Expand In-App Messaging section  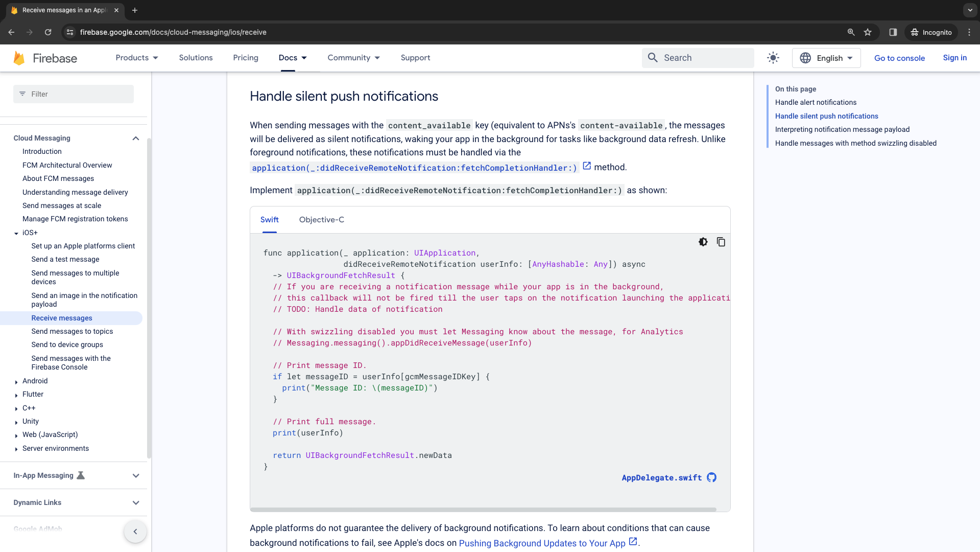click(136, 475)
